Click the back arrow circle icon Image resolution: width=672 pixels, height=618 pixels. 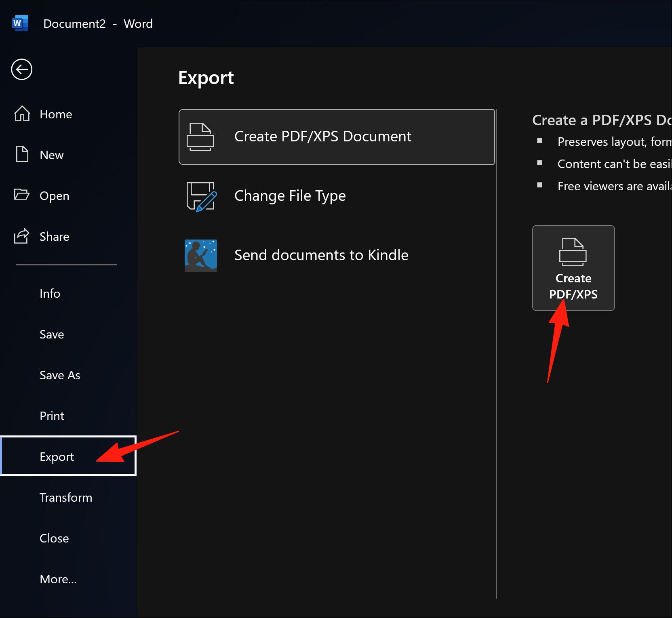(x=21, y=69)
